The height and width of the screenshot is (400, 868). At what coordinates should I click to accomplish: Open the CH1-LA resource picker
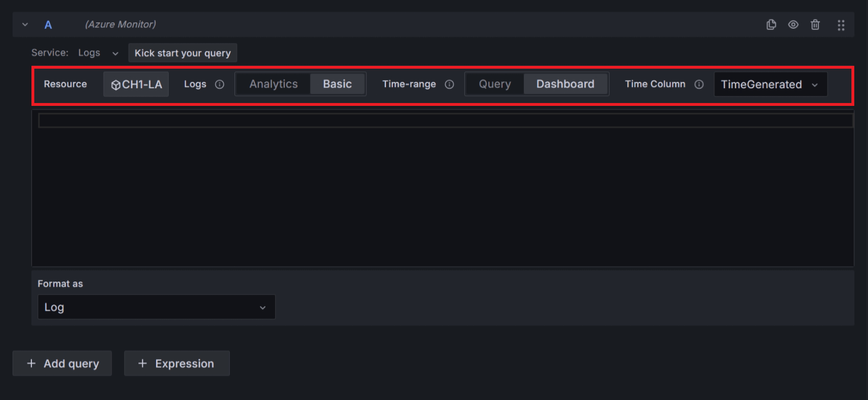[x=136, y=84]
